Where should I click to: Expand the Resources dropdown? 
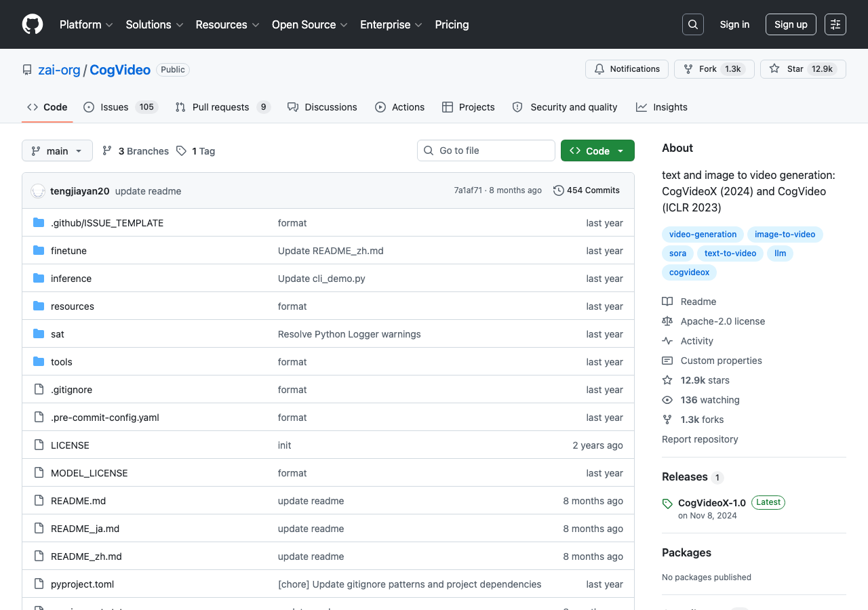point(227,24)
